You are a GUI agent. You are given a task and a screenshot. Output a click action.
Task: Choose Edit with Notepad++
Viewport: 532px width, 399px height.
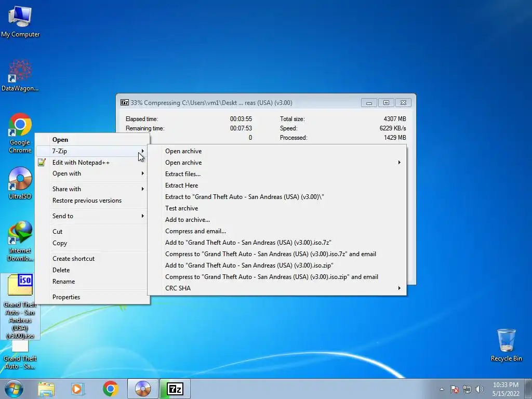(91, 163)
